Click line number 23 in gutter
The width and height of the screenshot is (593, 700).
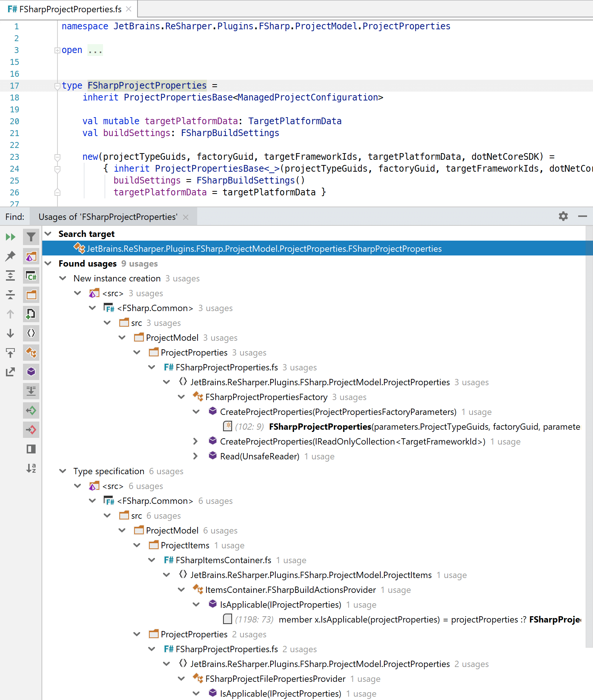point(14,157)
